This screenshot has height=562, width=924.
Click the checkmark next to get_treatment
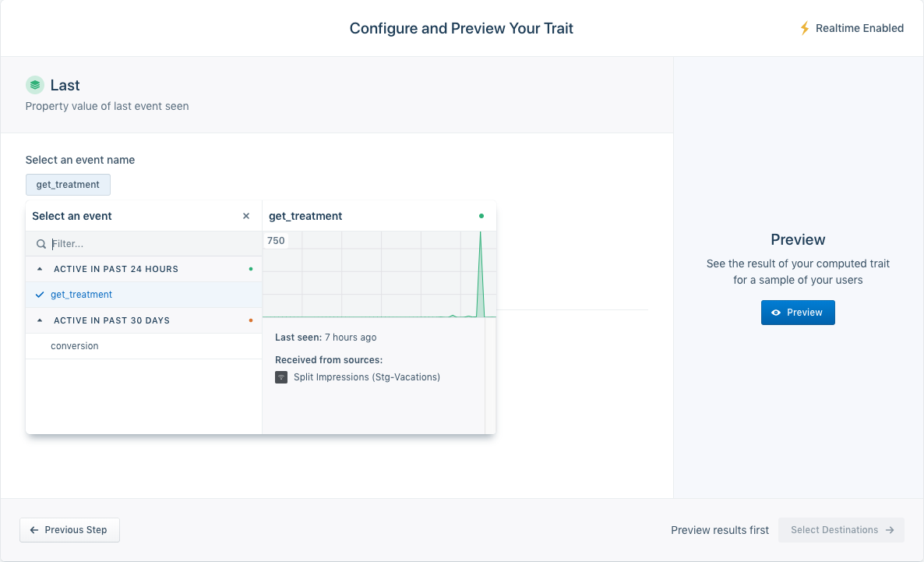40,295
